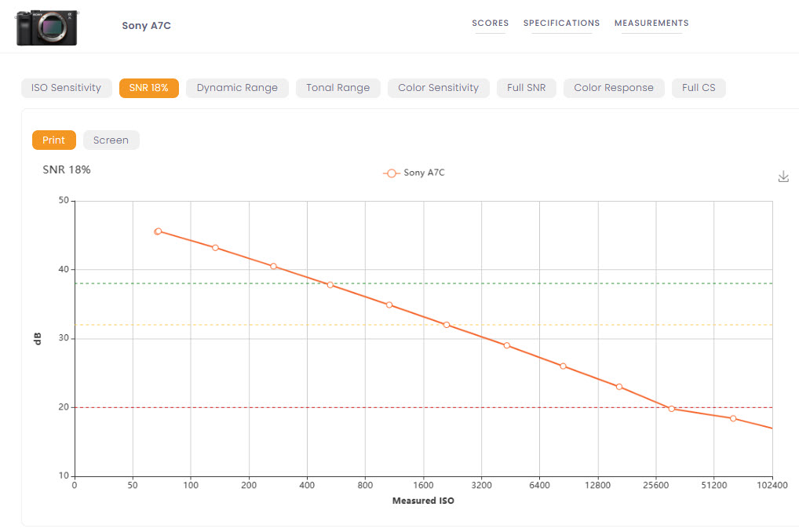Screen dimensions: 799x532
Task: Download the SNR 18% chart
Action: point(783,177)
